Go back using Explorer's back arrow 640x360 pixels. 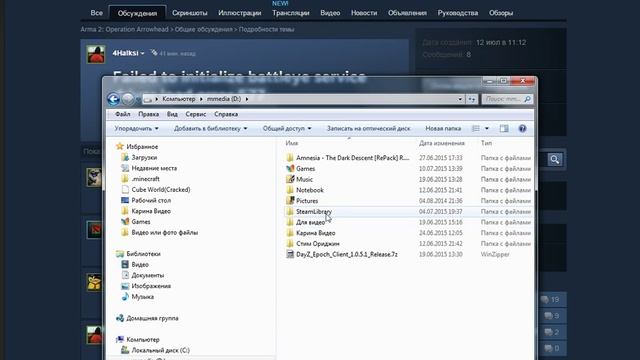tap(113, 99)
